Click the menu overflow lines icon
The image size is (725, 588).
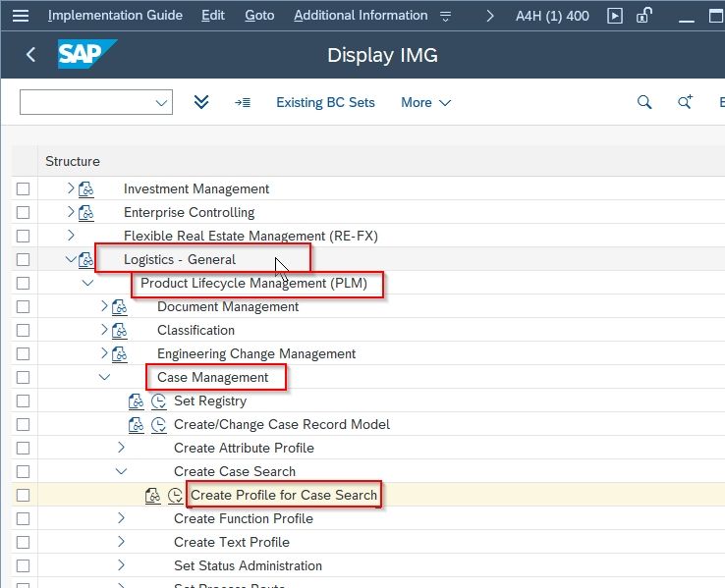pyautogui.click(x=445, y=16)
